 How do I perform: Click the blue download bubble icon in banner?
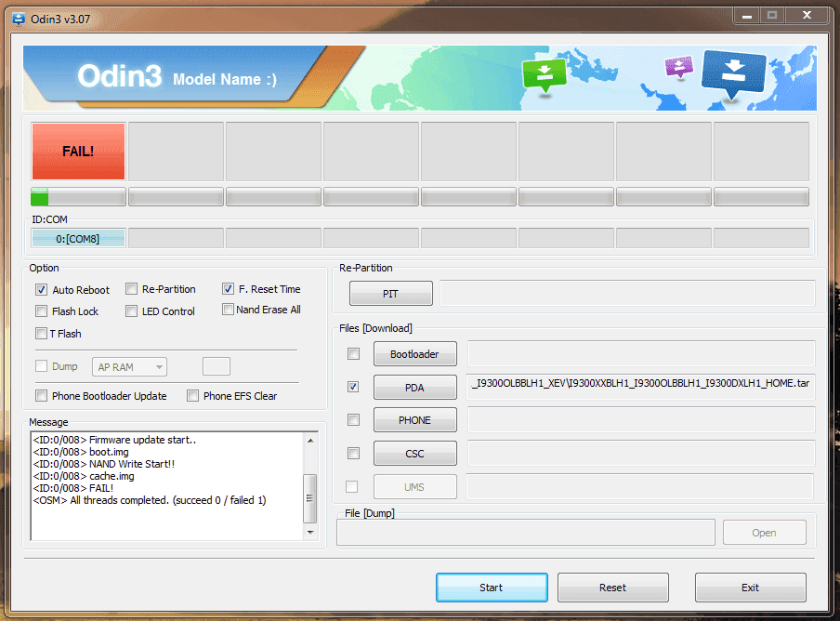[x=733, y=75]
